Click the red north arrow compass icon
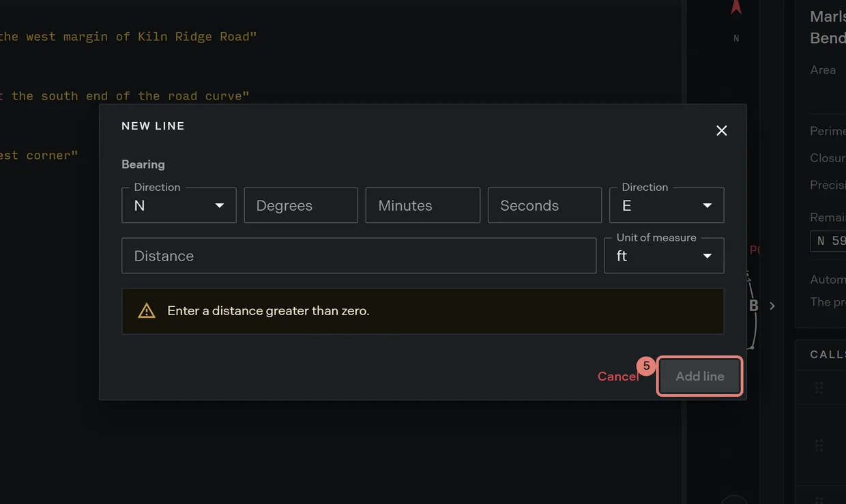Screen dimensions: 846x504 point(736,8)
